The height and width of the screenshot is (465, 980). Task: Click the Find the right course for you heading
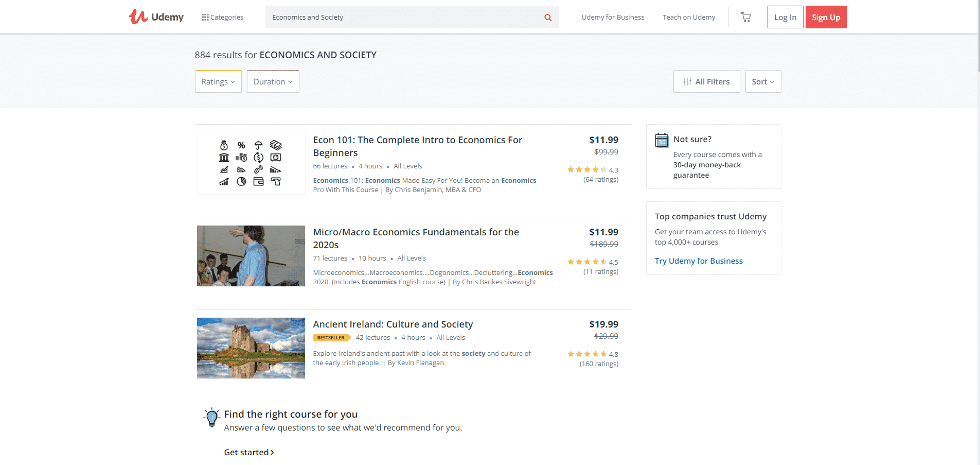click(x=291, y=415)
